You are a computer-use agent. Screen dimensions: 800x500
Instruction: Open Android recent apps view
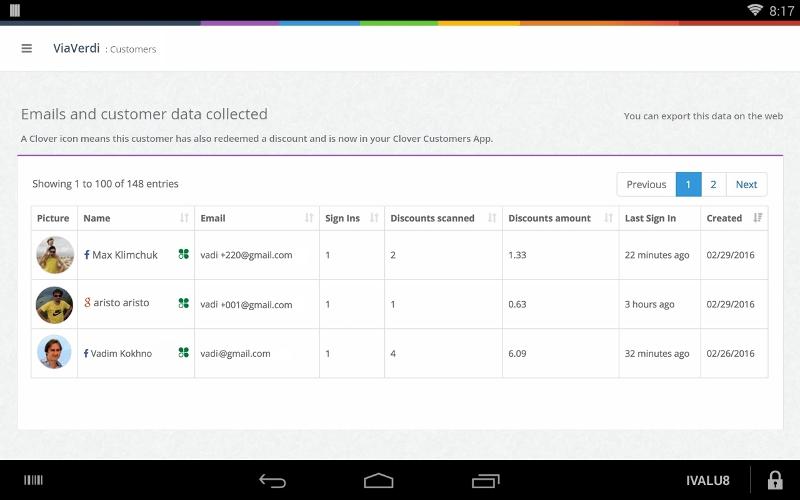tap(486, 481)
